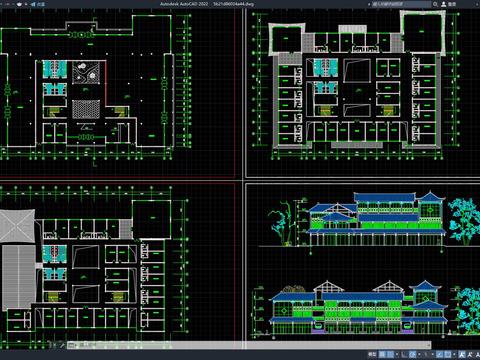
Task: Click the Share button in title bar
Action: [x=38, y=4]
